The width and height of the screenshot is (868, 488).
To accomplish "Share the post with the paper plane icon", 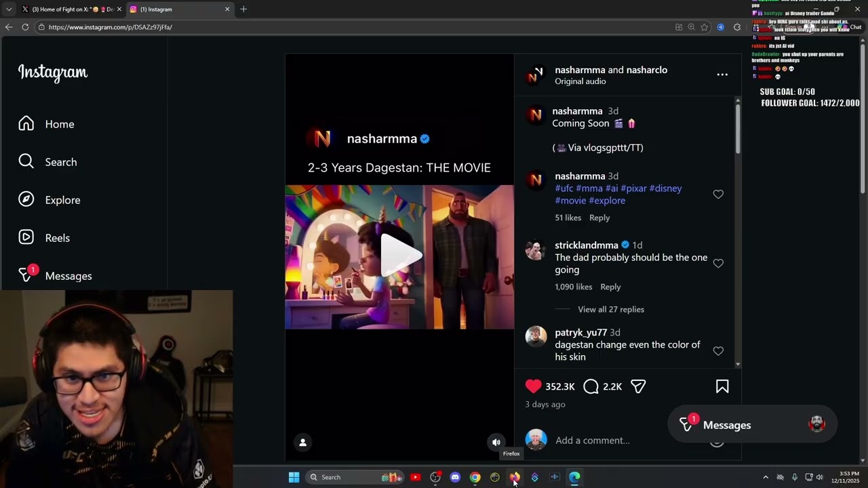I will click(x=638, y=386).
